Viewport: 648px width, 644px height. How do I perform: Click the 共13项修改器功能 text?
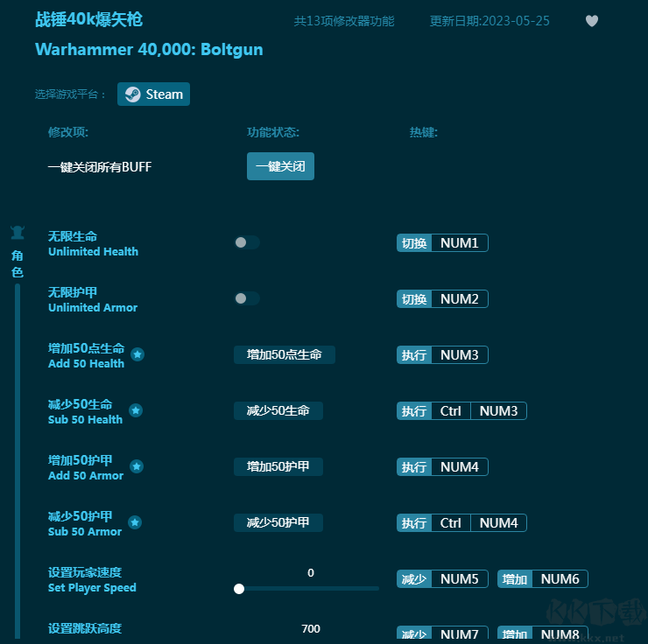point(344,21)
